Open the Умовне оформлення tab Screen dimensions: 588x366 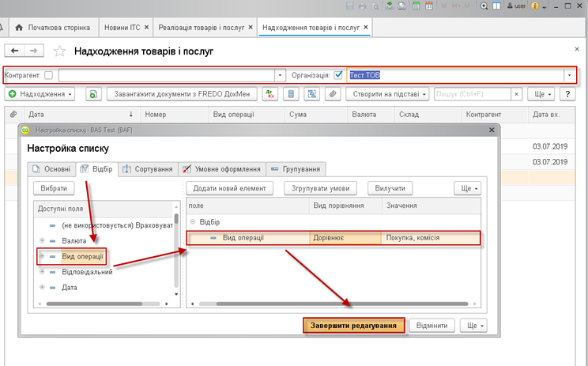pyautogui.click(x=221, y=169)
